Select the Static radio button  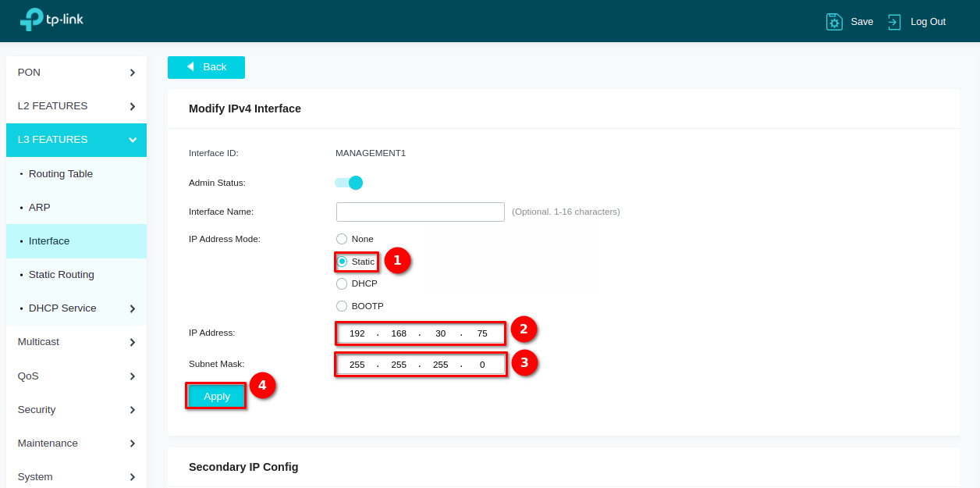click(342, 262)
